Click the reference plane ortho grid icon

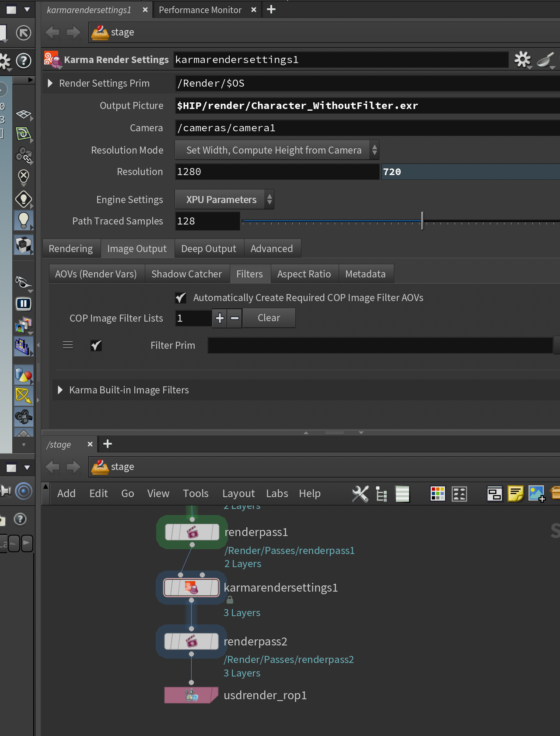pyautogui.click(x=24, y=134)
